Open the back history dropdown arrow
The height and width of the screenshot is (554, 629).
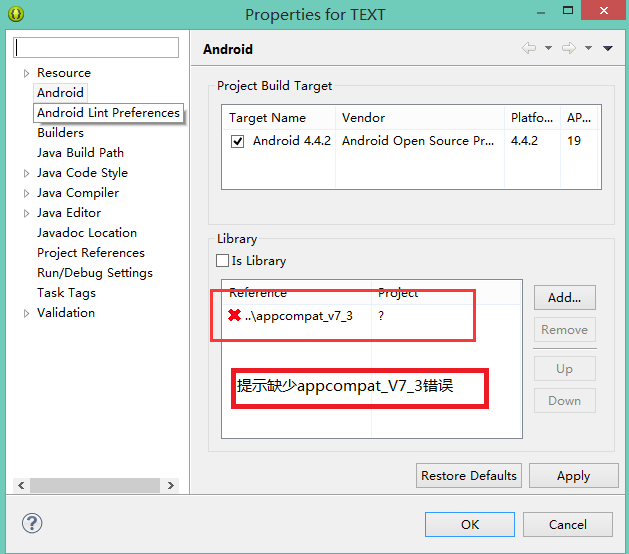548,48
